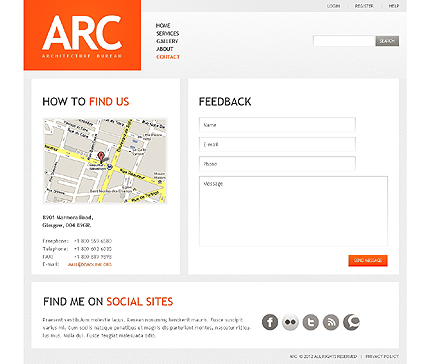Click the Login link
430x364 pixels.
(333, 6)
